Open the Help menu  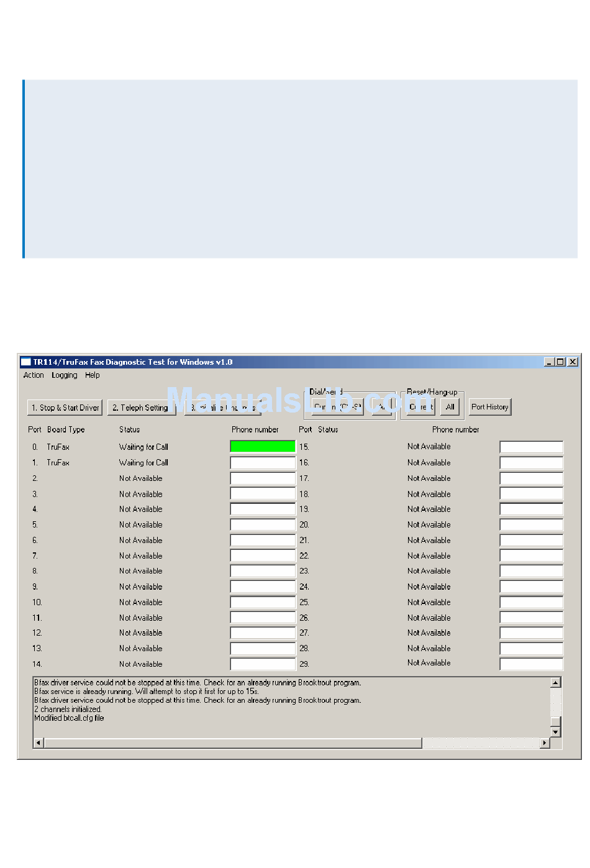coord(93,375)
